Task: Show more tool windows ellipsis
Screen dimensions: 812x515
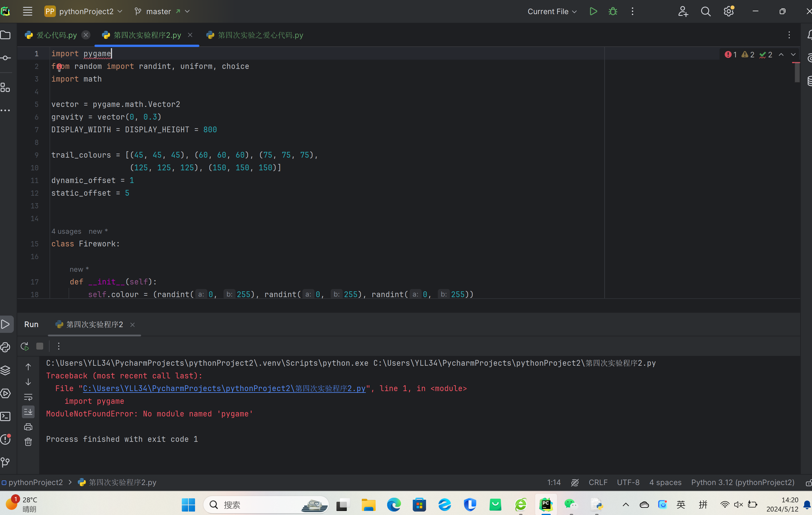Action: click(5, 110)
